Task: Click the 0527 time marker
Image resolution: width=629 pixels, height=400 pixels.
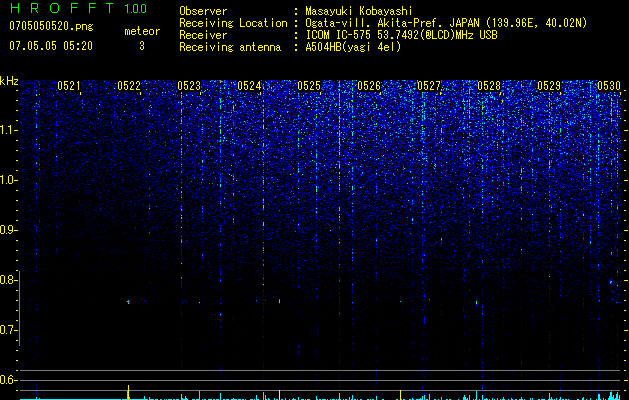Action: (x=429, y=86)
